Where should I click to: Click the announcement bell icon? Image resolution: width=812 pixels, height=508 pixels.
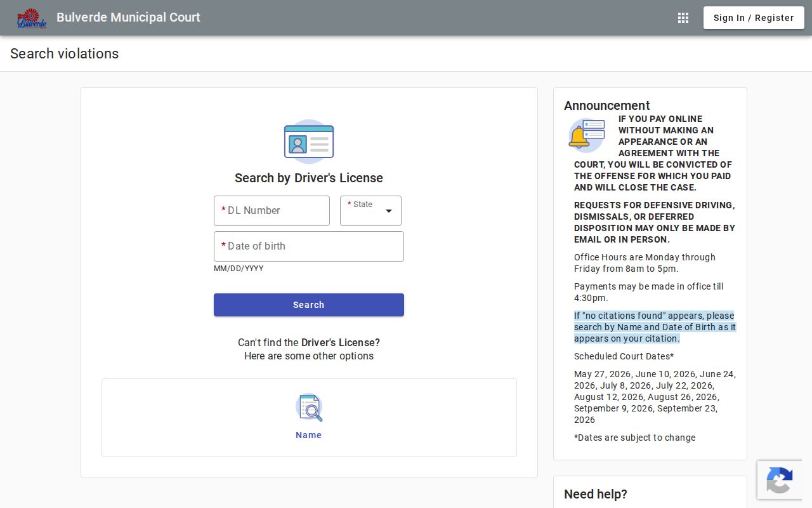point(586,135)
